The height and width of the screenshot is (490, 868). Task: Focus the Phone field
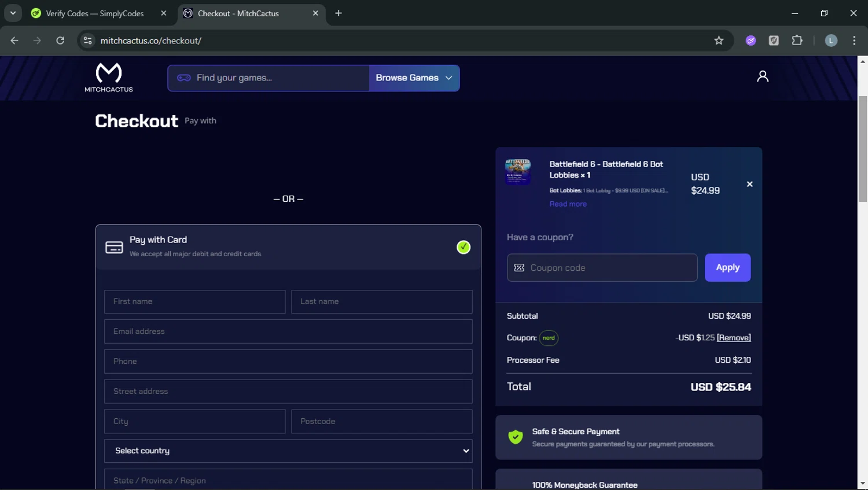pyautogui.click(x=288, y=362)
